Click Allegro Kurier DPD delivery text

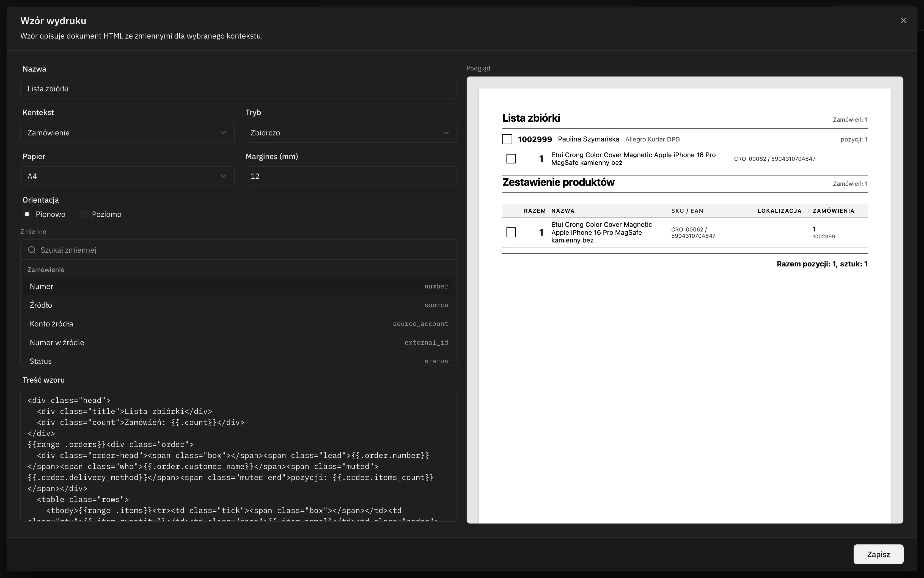(653, 140)
